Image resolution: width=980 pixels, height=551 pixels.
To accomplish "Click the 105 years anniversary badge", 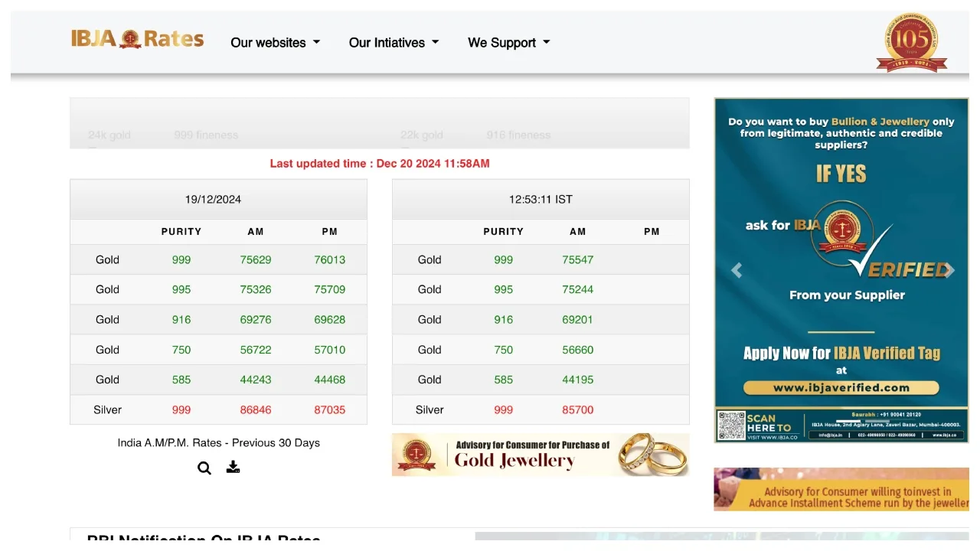I will [911, 42].
